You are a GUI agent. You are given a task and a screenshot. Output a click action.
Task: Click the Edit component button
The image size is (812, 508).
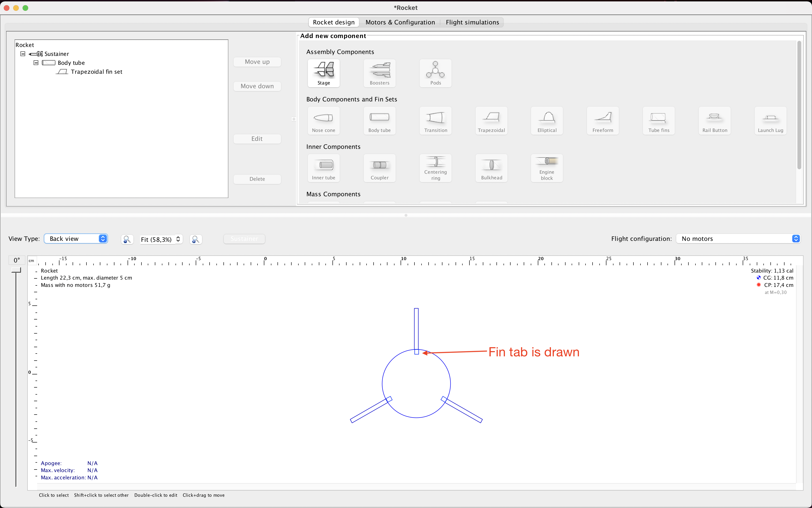(x=257, y=139)
